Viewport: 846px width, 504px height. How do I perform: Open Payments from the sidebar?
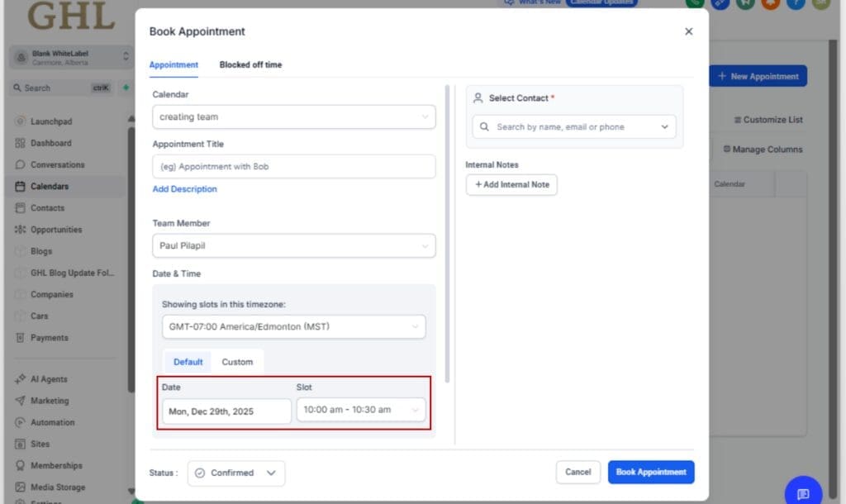coord(50,337)
